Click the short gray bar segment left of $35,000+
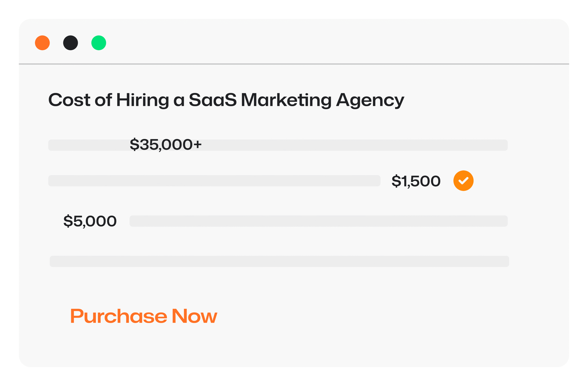 pyautogui.click(x=88, y=145)
